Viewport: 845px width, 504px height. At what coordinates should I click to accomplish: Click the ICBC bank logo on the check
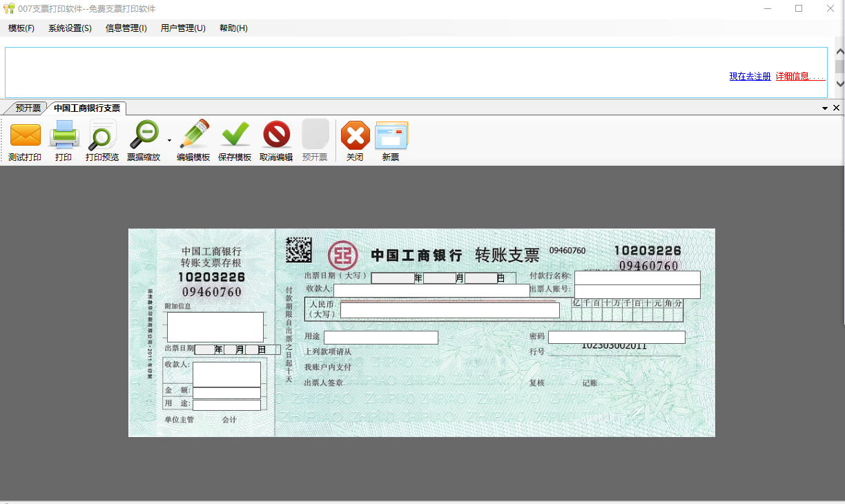click(343, 255)
